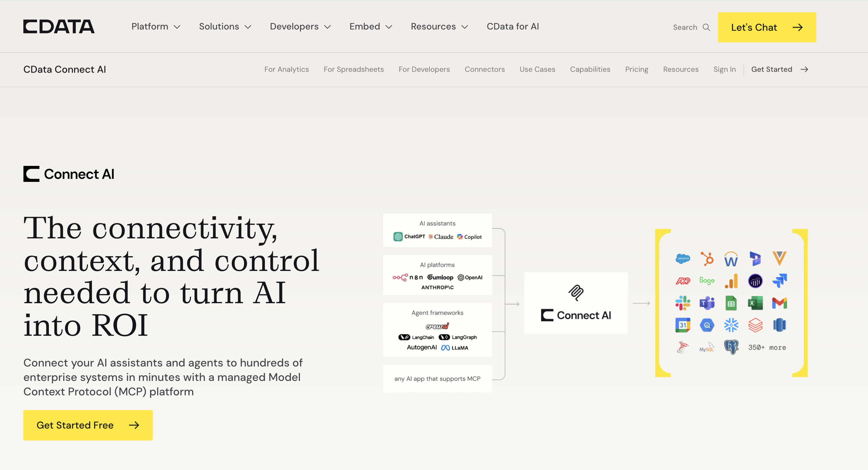This screenshot has height=470, width=868.
Task: Click the 350+ more text
Action: tap(767, 347)
